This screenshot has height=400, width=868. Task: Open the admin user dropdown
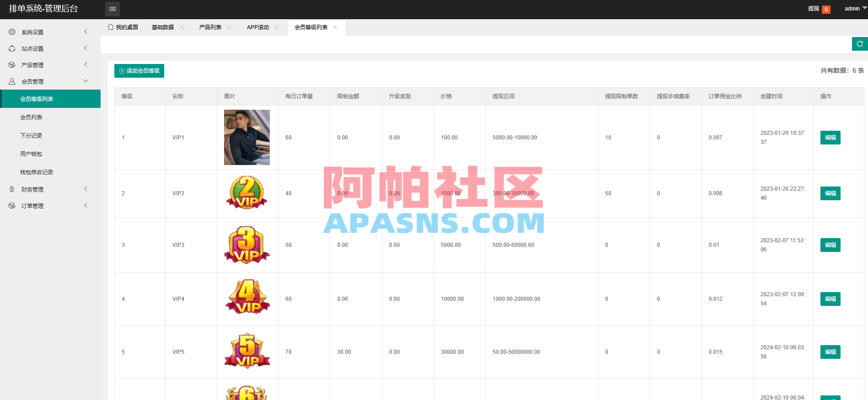[855, 9]
